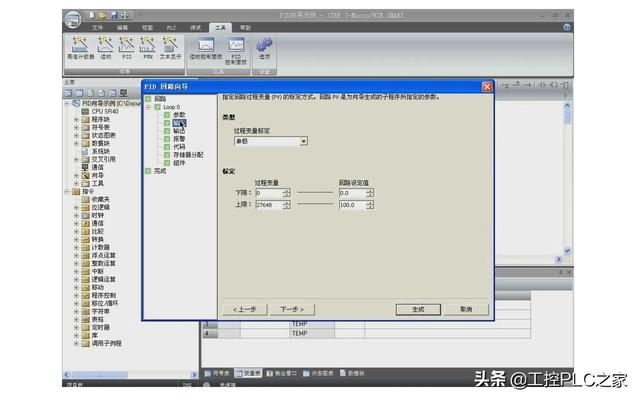Image resolution: width=640 pixels, height=400 pixels.
Task: Open the PWM wizard icon
Action: [x=148, y=48]
